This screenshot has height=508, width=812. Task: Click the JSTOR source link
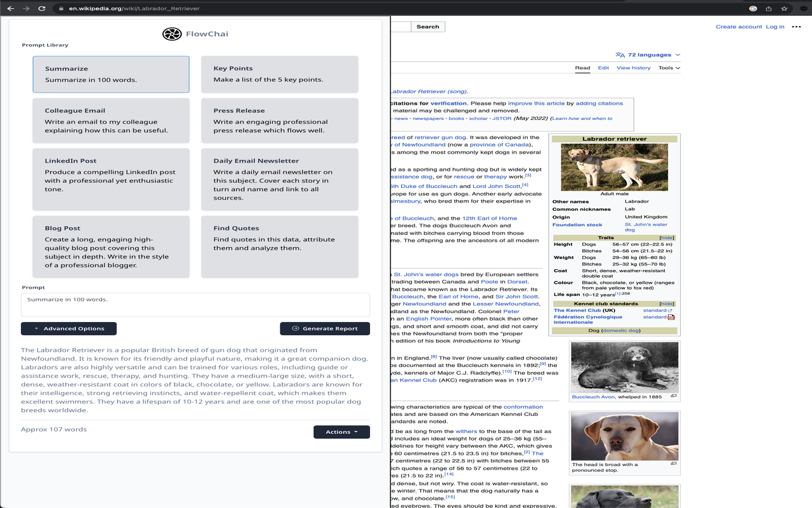pyautogui.click(x=502, y=119)
